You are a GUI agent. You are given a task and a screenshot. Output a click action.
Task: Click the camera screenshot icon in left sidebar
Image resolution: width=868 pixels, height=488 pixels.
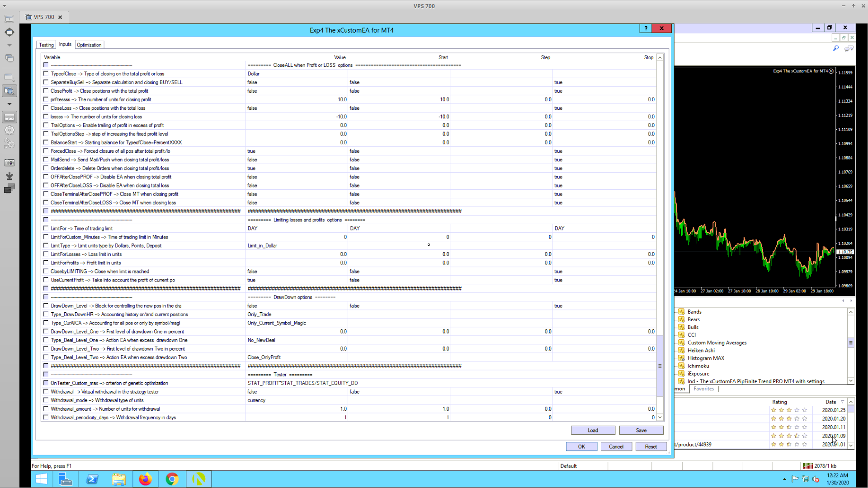(x=9, y=163)
